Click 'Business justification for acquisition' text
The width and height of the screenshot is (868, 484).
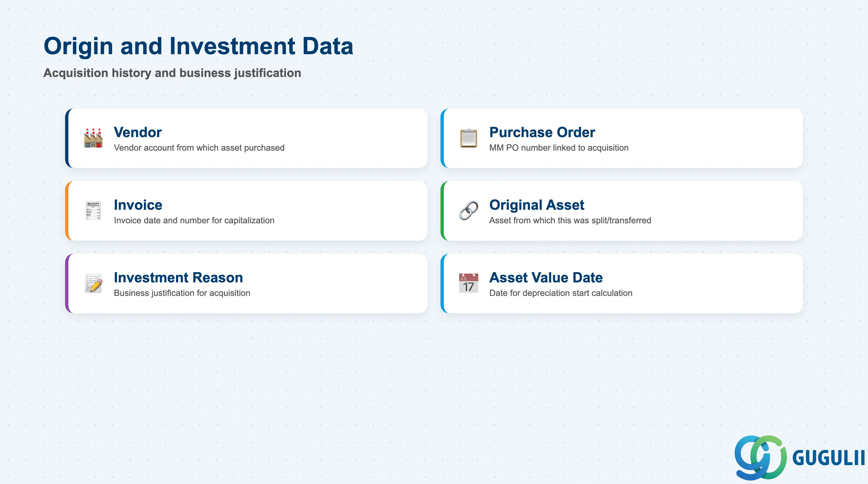[x=182, y=293]
